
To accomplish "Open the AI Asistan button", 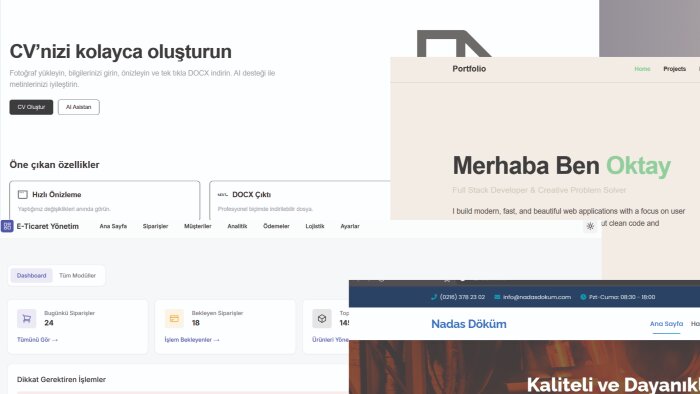I will click(79, 107).
